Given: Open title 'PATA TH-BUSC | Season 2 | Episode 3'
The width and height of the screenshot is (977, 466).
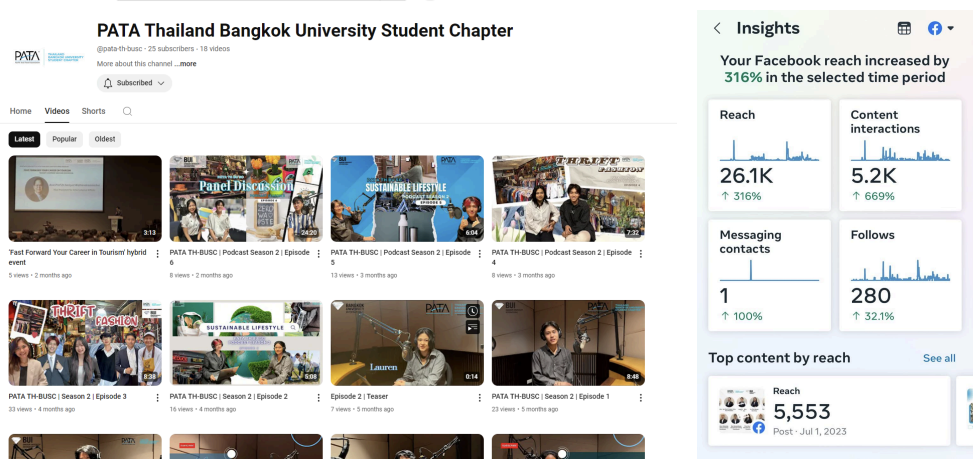Looking at the screenshot, I should tap(67, 397).
